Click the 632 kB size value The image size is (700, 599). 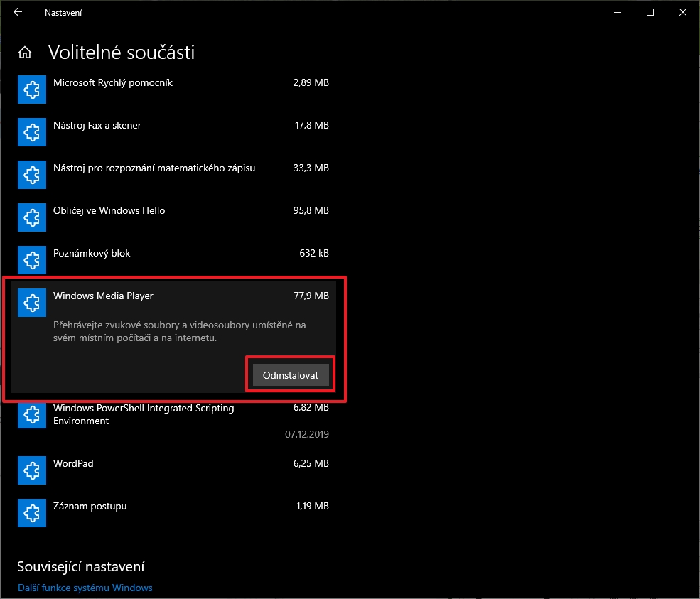click(x=314, y=253)
